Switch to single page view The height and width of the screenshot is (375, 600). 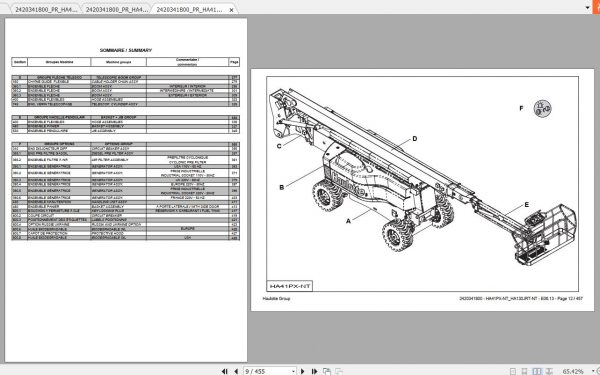click(513, 371)
